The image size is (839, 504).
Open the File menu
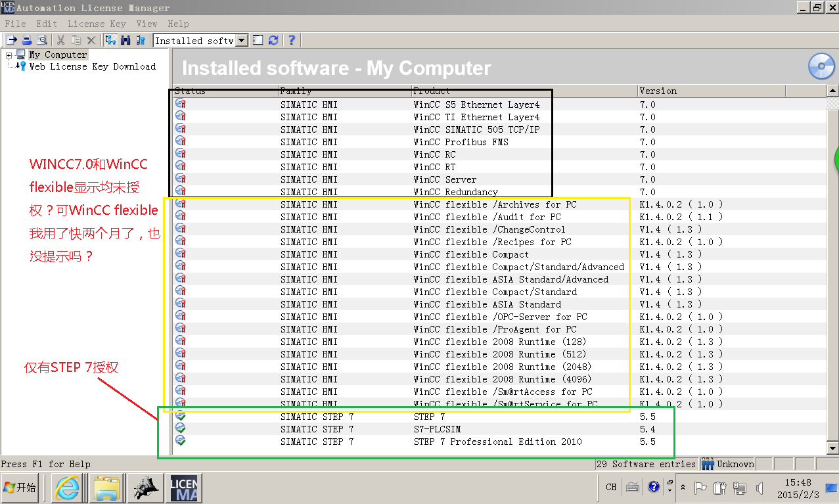pos(16,24)
